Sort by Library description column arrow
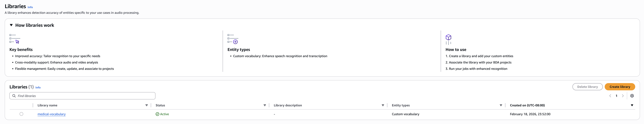The image size is (644, 124). [x=383, y=105]
